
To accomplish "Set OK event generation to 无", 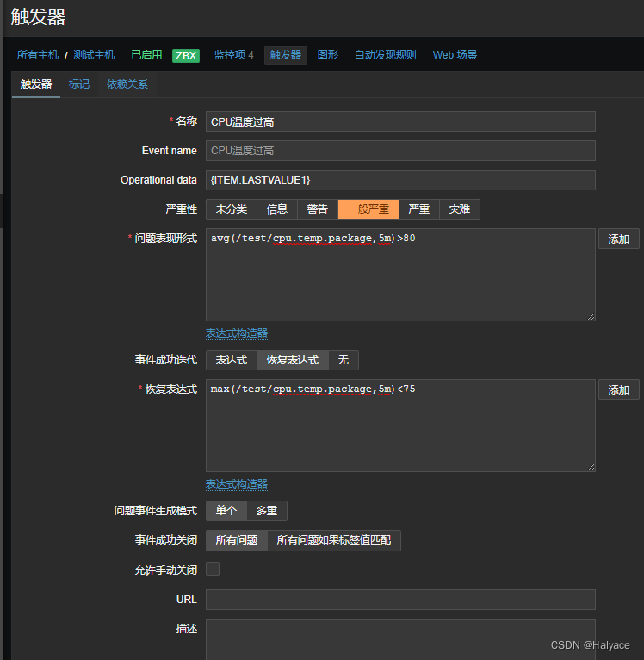I will coord(343,360).
